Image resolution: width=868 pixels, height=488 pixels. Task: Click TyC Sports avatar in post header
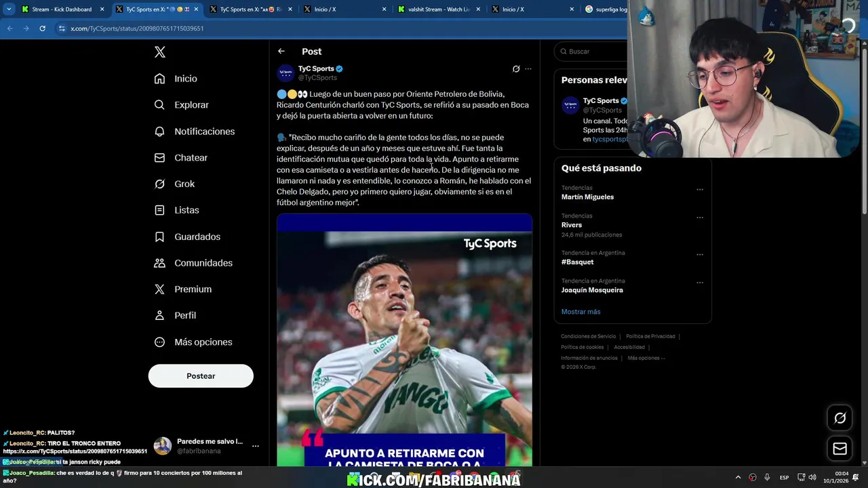point(285,73)
